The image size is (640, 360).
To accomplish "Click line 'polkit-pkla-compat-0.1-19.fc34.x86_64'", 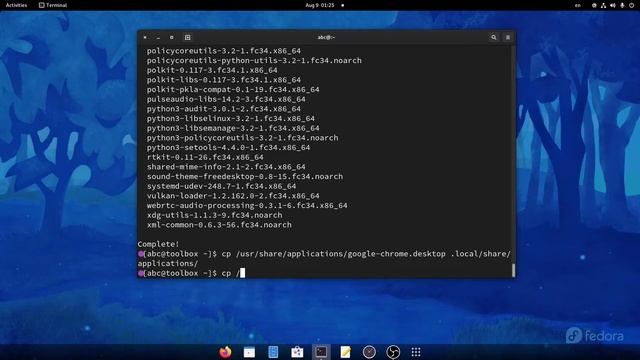I will pos(233,89).
